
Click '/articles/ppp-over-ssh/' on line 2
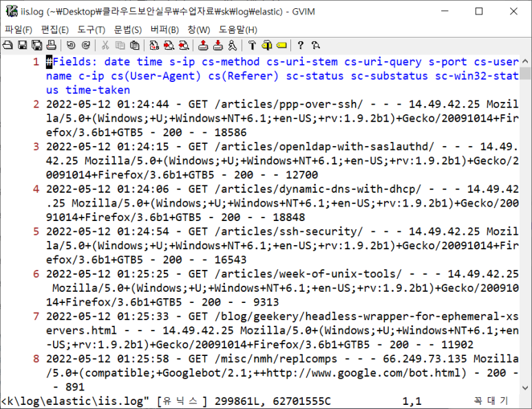(x=289, y=104)
